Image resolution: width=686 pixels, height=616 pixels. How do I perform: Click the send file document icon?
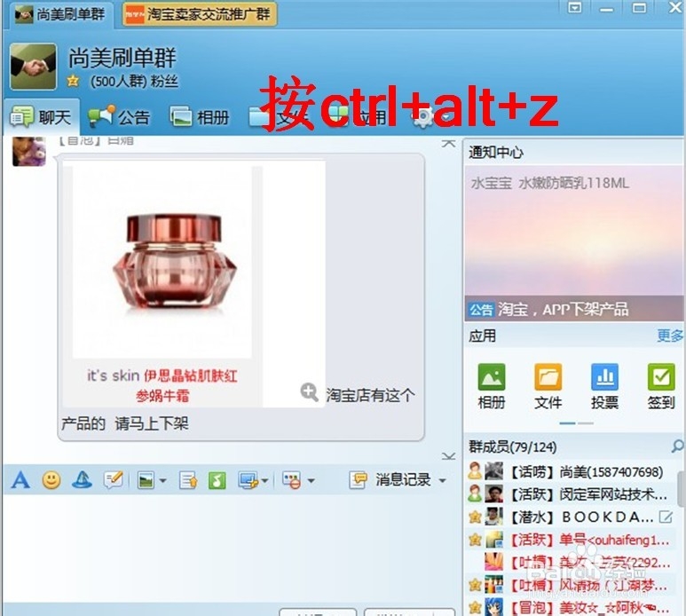click(x=188, y=480)
